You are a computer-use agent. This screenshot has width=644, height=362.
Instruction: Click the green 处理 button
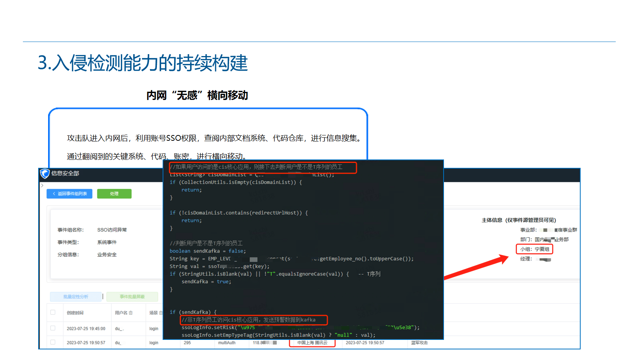114,194
